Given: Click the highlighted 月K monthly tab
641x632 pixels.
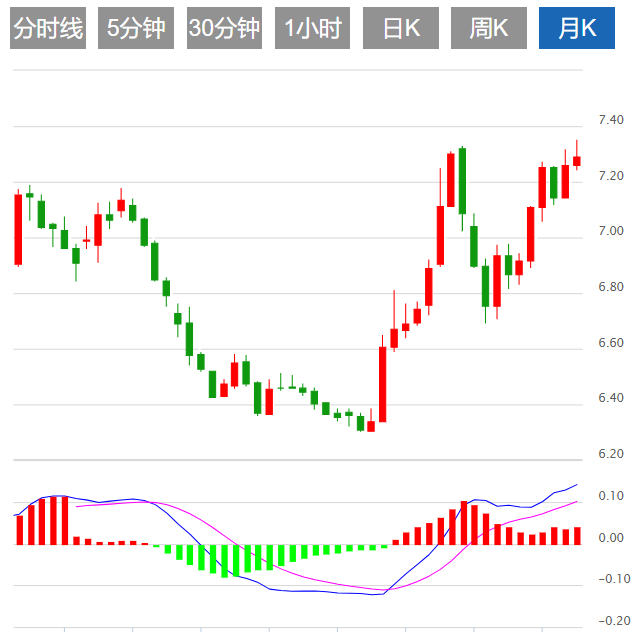Looking at the screenshot, I should coord(577,29).
